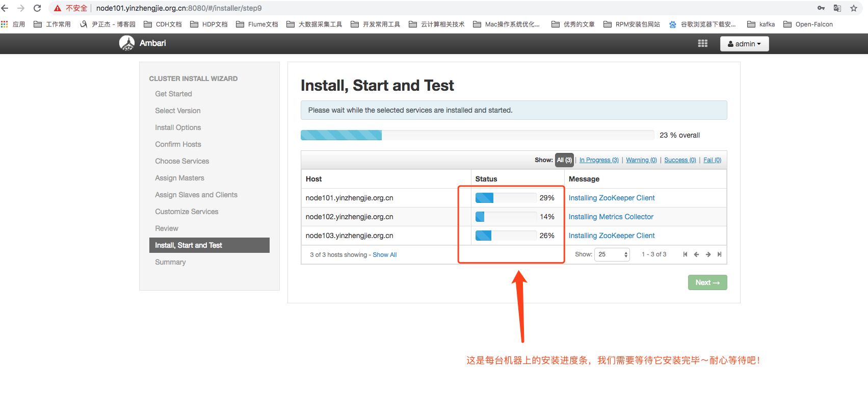The height and width of the screenshot is (417, 868).
Task: Go back using the browser back arrow
Action: point(5,8)
